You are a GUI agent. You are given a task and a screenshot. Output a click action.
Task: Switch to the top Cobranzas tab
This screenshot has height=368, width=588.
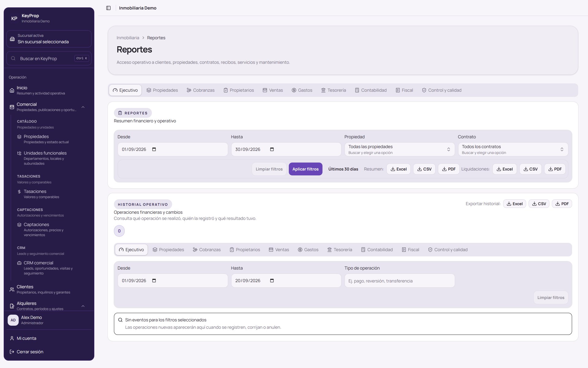click(201, 90)
